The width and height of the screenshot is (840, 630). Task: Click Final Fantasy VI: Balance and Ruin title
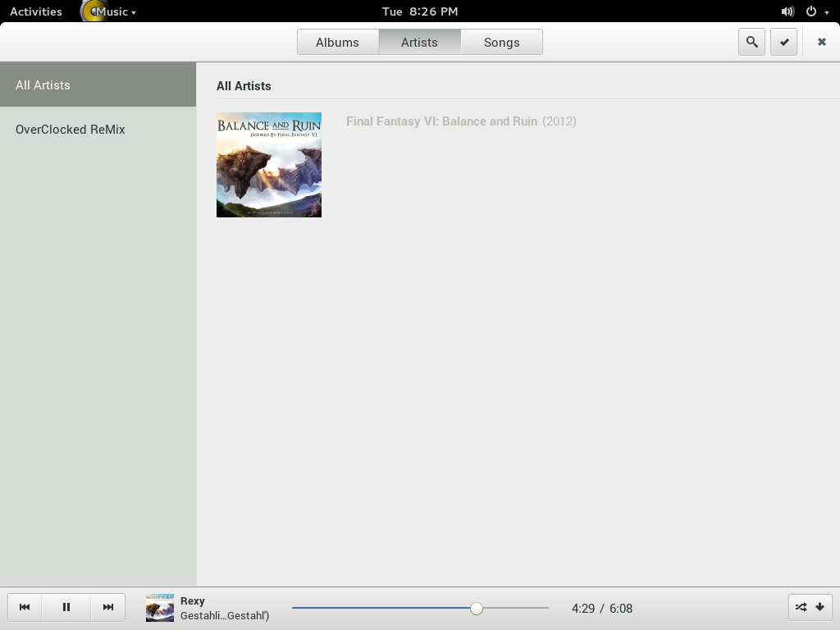pos(442,121)
